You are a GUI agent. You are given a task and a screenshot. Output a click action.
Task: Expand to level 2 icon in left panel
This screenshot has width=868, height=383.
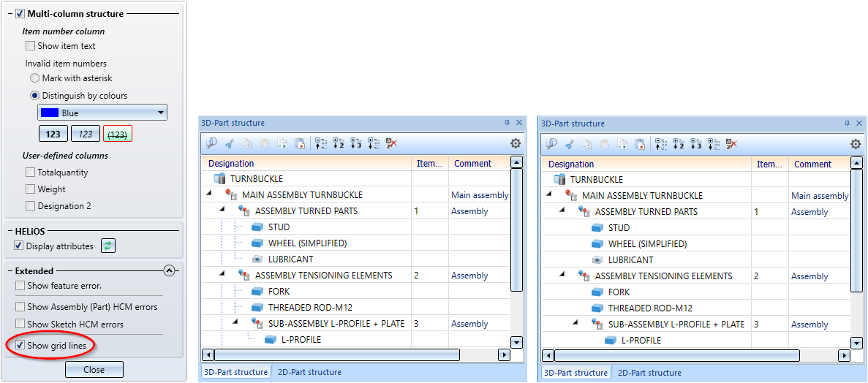tap(339, 143)
